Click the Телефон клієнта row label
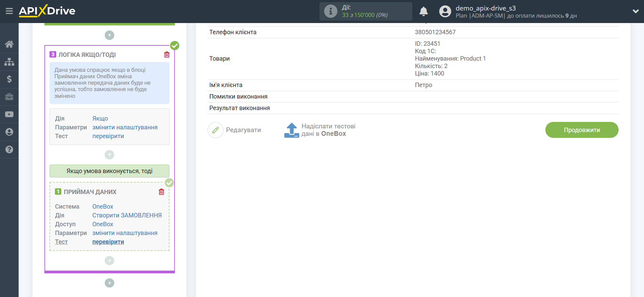The height and width of the screenshot is (297, 644). [233, 32]
